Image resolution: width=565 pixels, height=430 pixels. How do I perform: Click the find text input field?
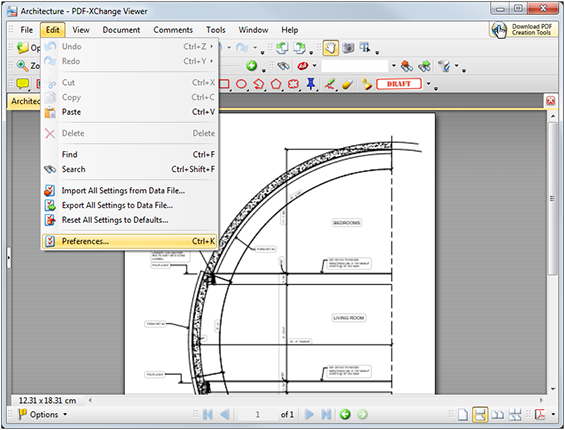coord(355,66)
